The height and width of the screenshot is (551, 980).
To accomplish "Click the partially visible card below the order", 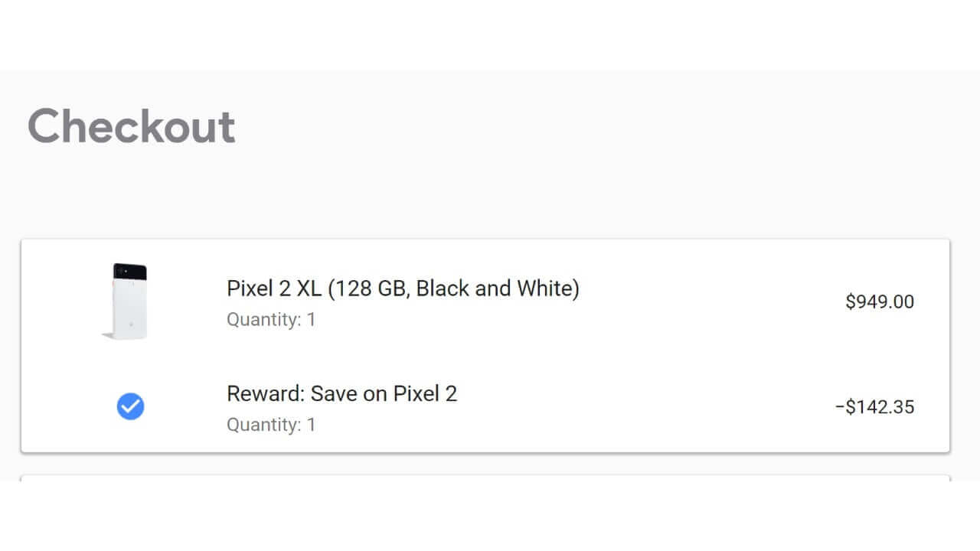I will pyautogui.click(x=485, y=478).
